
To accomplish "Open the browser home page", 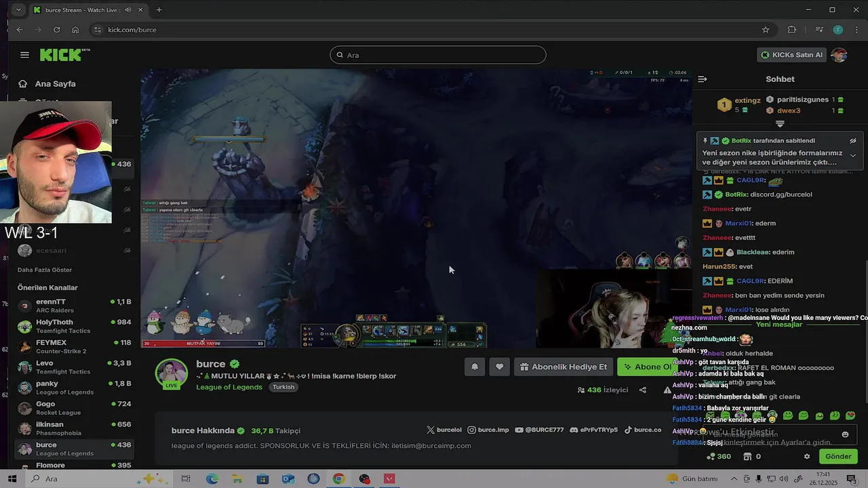I will [75, 30].
